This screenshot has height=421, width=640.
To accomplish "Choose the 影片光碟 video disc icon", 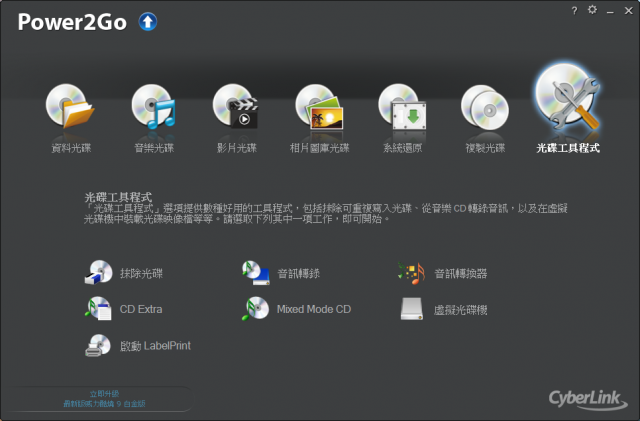I will coord(236,106).
